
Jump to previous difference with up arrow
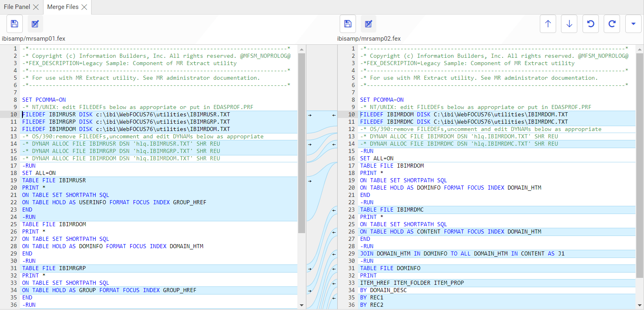coord(548,24)
